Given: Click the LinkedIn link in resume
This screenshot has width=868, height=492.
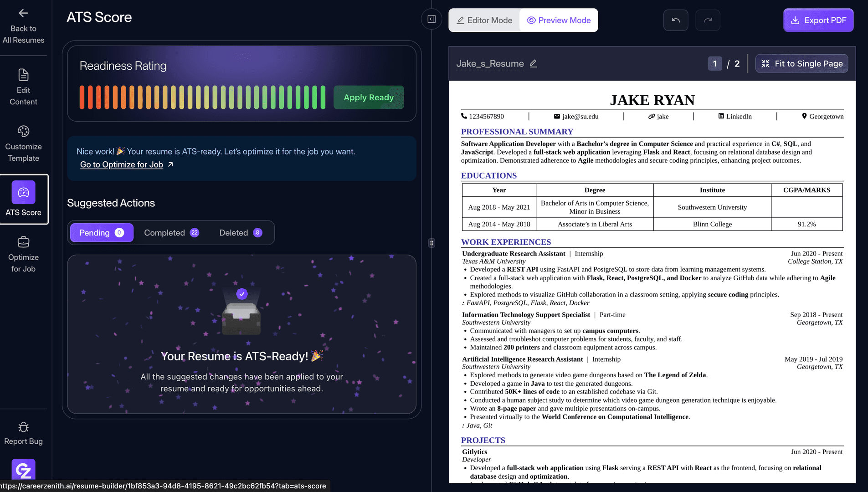Looking at the screenshot, I should coord(735,116).
